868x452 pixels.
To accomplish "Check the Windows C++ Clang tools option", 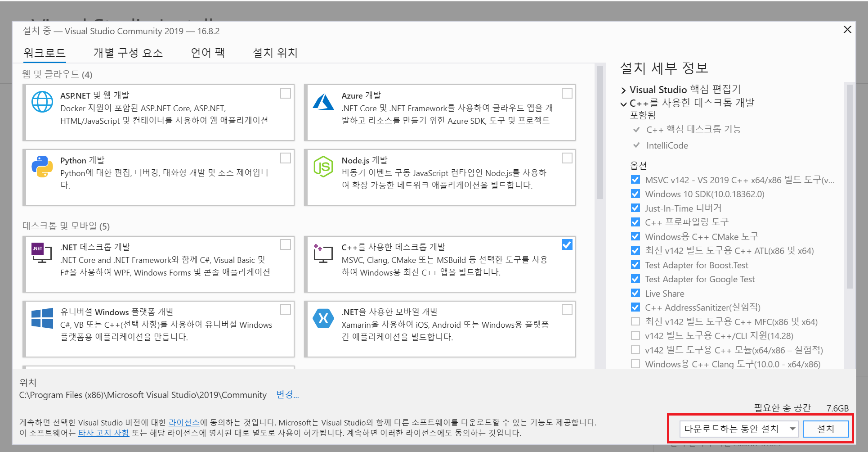I will pyautogui.click(x=635, y=364).
